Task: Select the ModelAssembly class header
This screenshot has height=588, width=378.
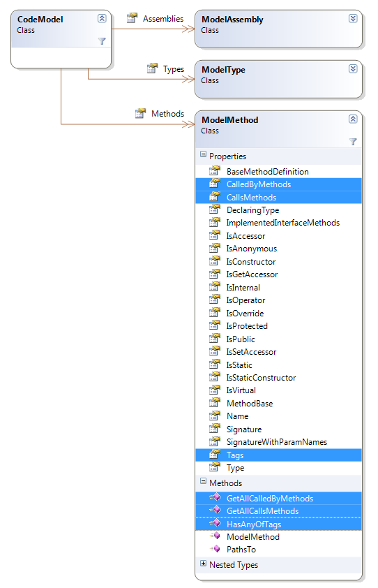Action: pyautogui.click(x=278, y=29)
